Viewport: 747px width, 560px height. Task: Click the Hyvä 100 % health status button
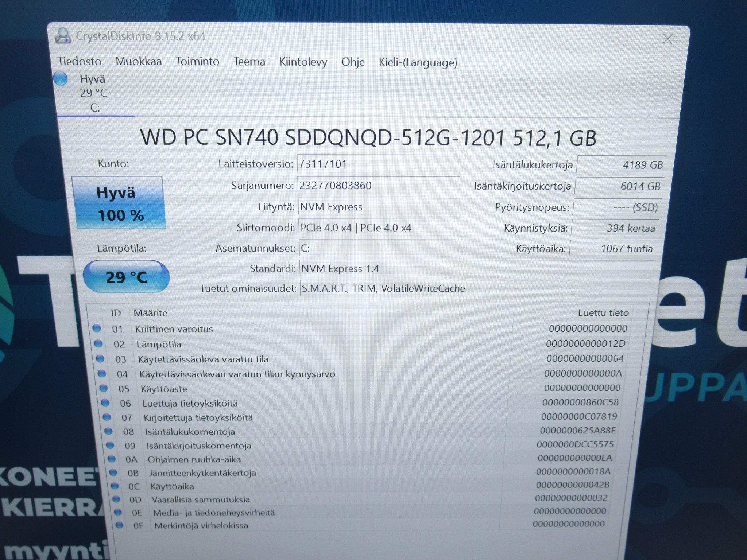(x=118, y=203)
